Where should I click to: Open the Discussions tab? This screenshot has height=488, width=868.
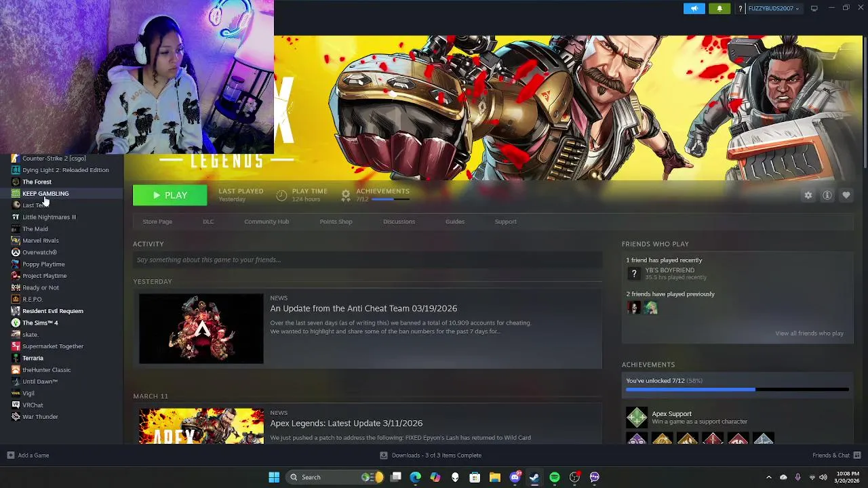click(399, 222)
